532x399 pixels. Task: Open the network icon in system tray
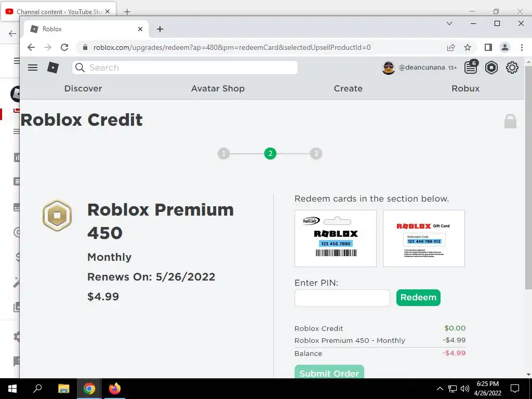coord(453,389)
